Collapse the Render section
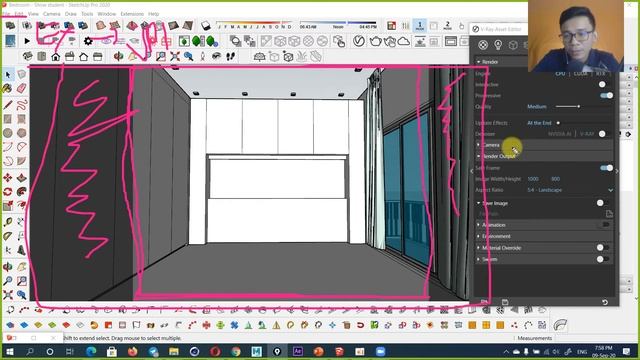640x360 pixels. pos(478,62)
